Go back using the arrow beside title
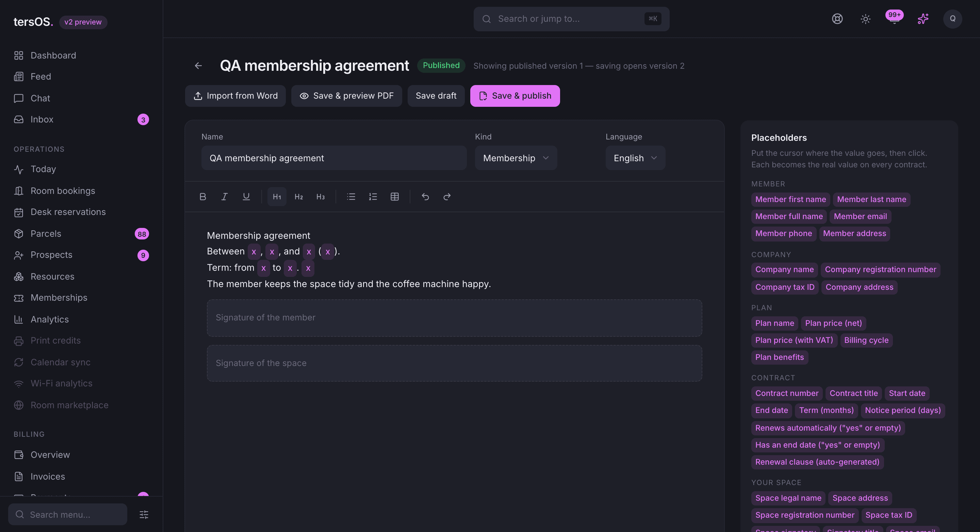Screen dimensions: 980x532 click(198, 66)
